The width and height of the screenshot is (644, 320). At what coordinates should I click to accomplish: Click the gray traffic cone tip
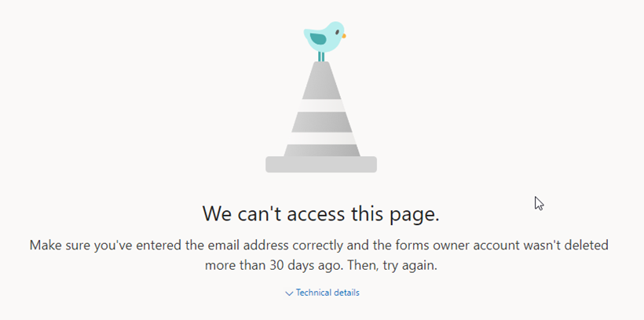(x=321, y=80)
